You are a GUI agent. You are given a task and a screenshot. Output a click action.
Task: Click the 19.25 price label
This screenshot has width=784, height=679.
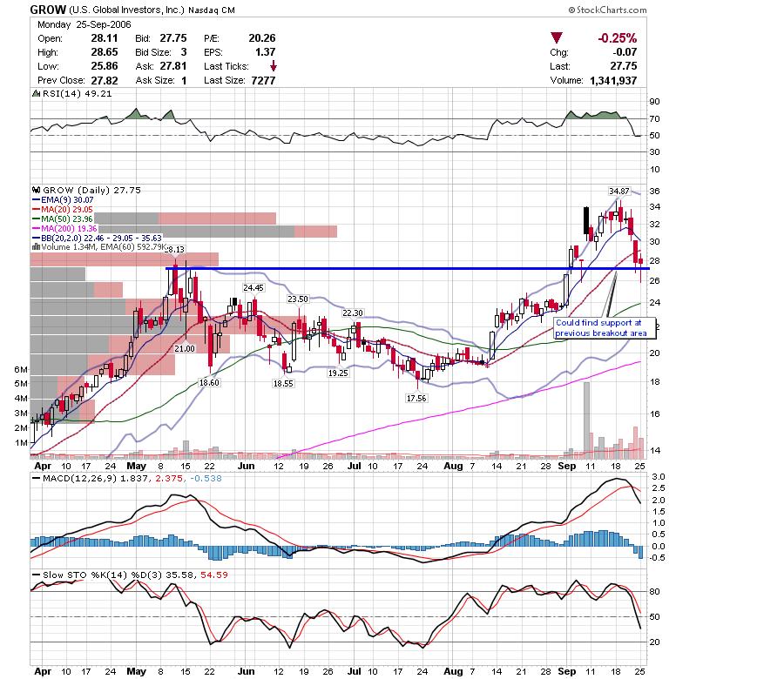338,373
